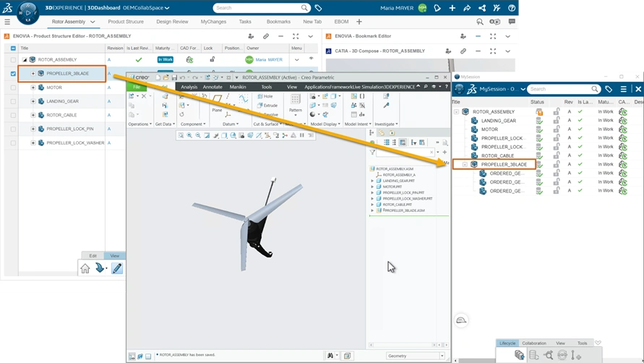
Task: Open the Analysis ribbon tab in Creo
Action: [189, 87]
